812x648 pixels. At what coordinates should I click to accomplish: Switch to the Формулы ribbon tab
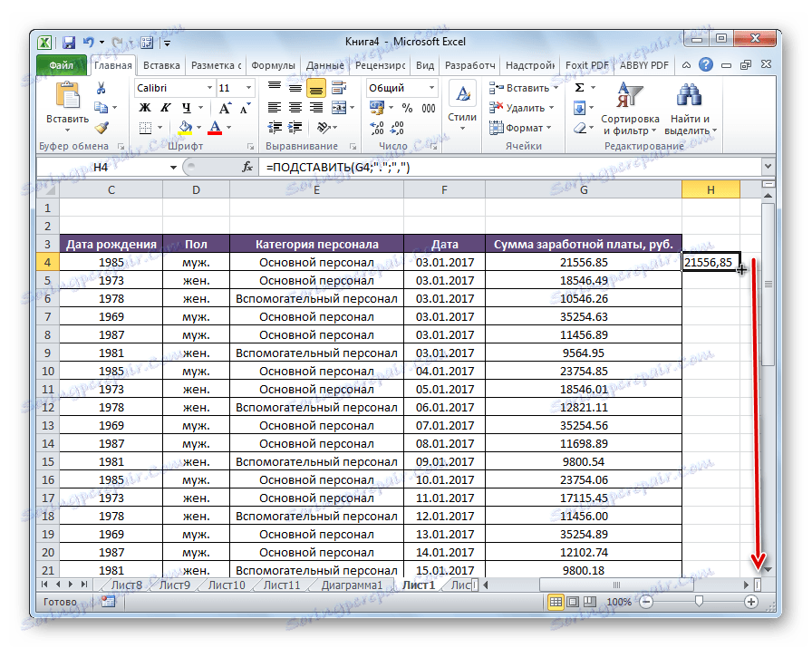coord(273,65)
